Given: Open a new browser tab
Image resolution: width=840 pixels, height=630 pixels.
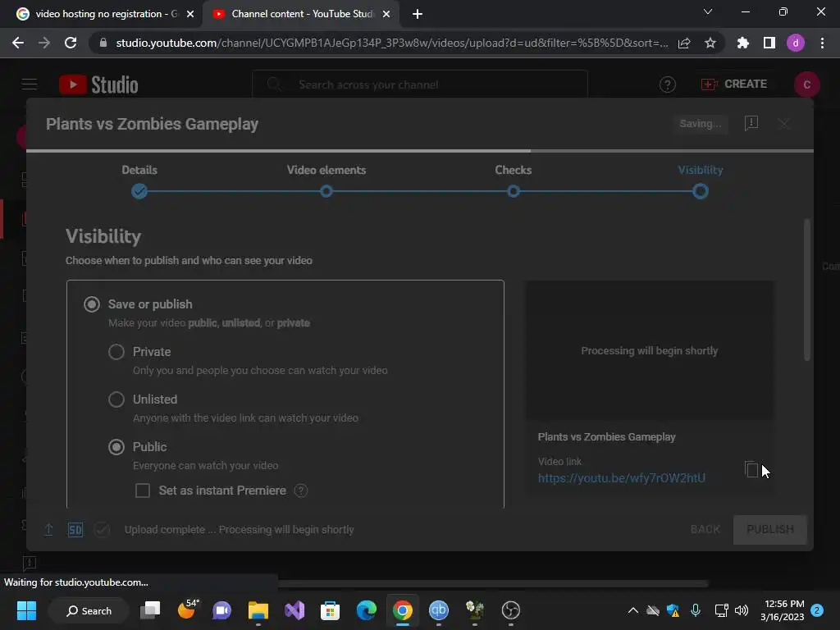Looking at the screenshot, I should pyautogui.click(x=418, y=14).
